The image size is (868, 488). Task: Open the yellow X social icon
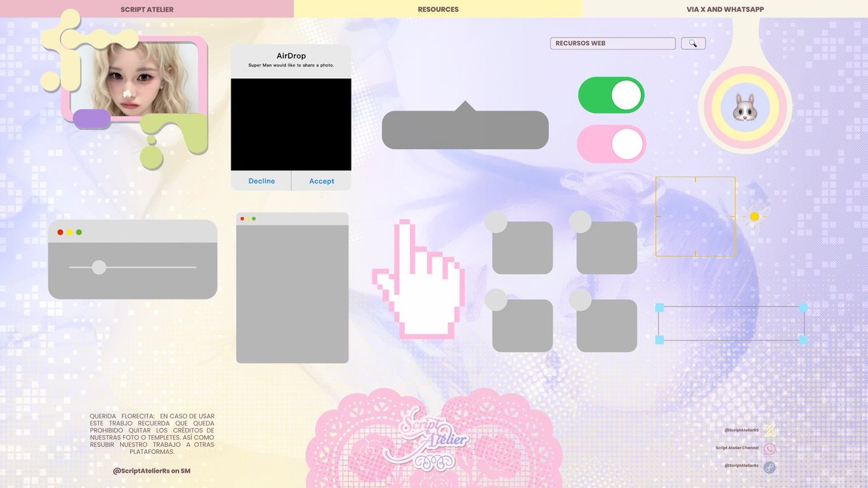770,431
